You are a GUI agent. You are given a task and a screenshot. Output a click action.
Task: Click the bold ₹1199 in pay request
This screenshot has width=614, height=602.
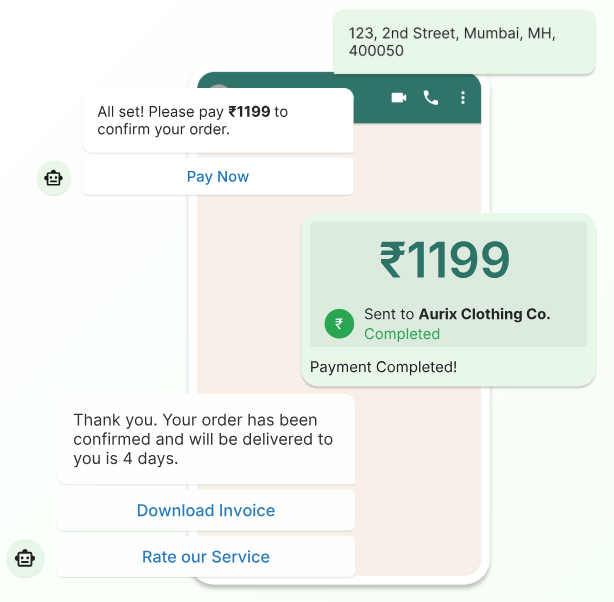click(249, 112)
